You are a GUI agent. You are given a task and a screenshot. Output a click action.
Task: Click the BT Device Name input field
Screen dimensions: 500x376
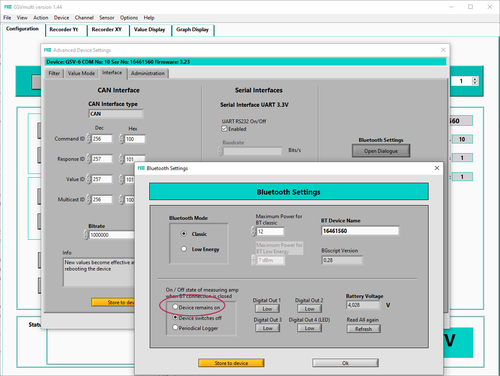(x=360, y=231)
